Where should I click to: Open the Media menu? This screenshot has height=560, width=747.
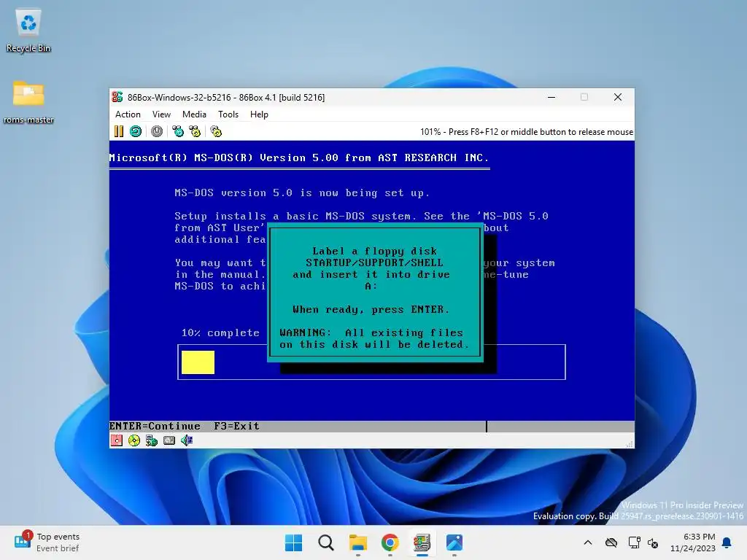pos(194,114)
